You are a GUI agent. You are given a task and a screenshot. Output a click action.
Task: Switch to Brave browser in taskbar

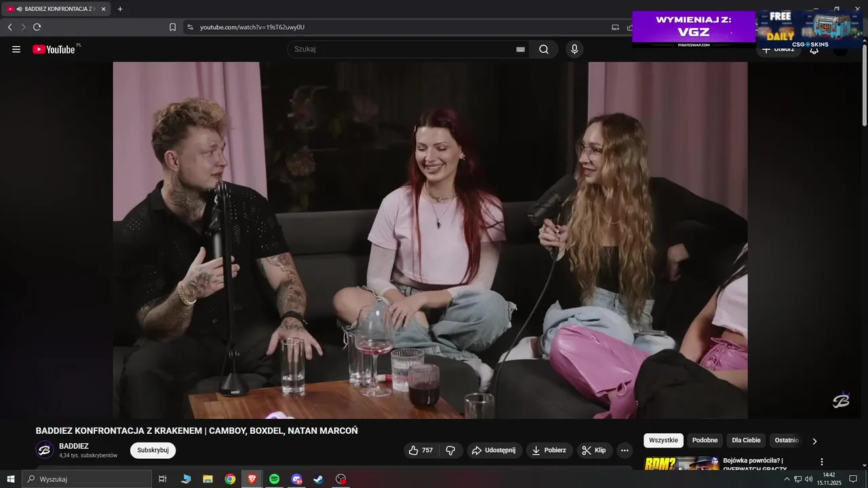click(x=252, y=479)
